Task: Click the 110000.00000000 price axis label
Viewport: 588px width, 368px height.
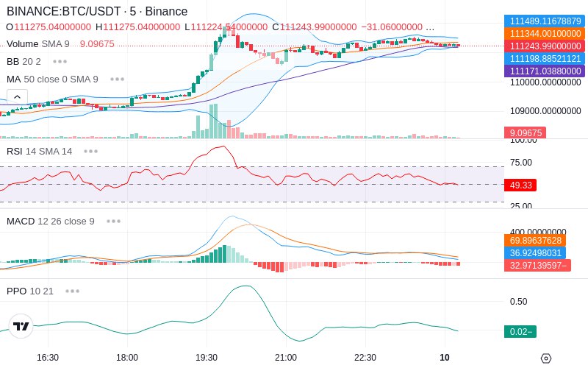Action: [545, 82]
